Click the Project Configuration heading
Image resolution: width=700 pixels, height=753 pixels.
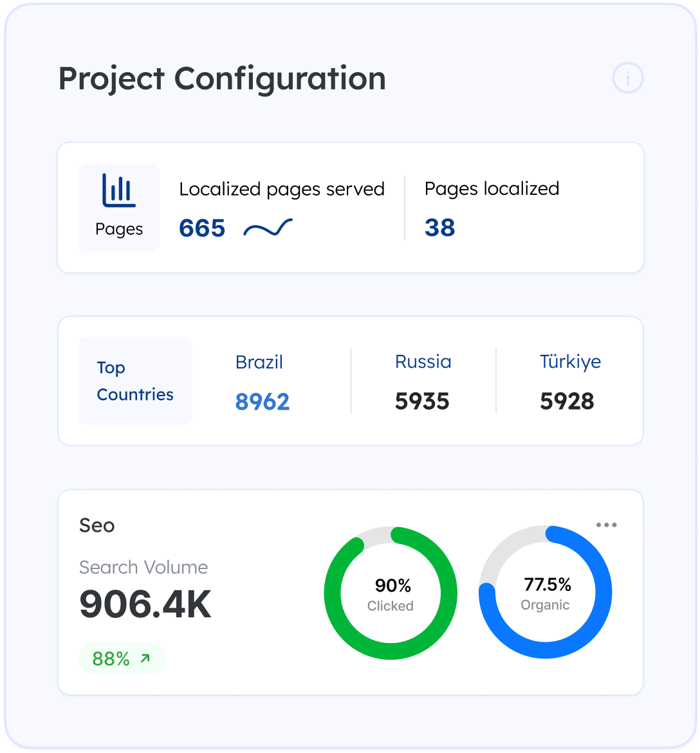pos(222,78)
